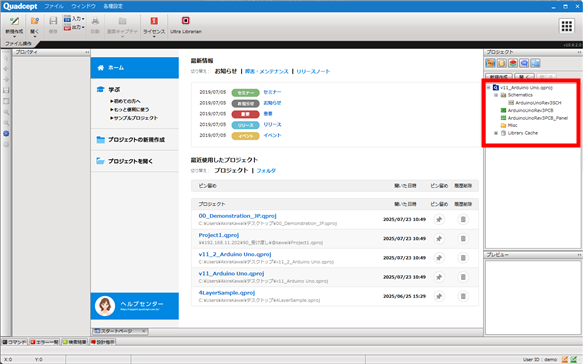This screenshot has width=583, height=364.
Task: Delete history for 4LayerSample.qproj
Action: [x=463, y=296]
